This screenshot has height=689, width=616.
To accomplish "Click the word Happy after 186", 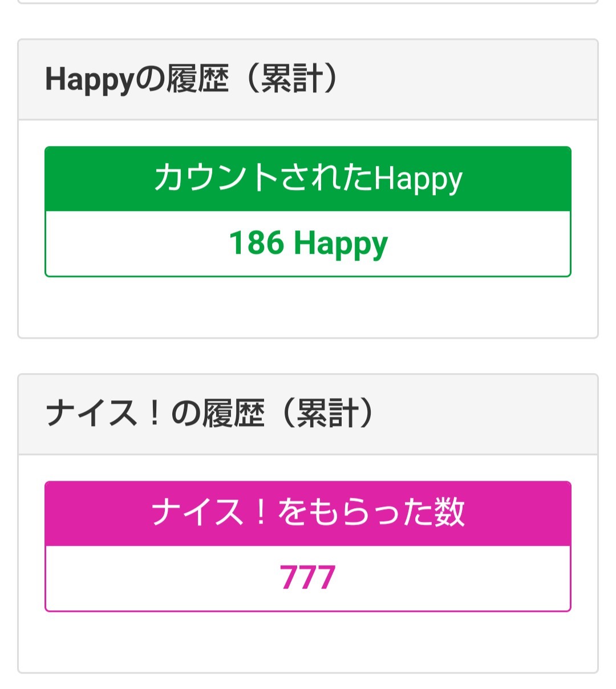I will (341, 244).
